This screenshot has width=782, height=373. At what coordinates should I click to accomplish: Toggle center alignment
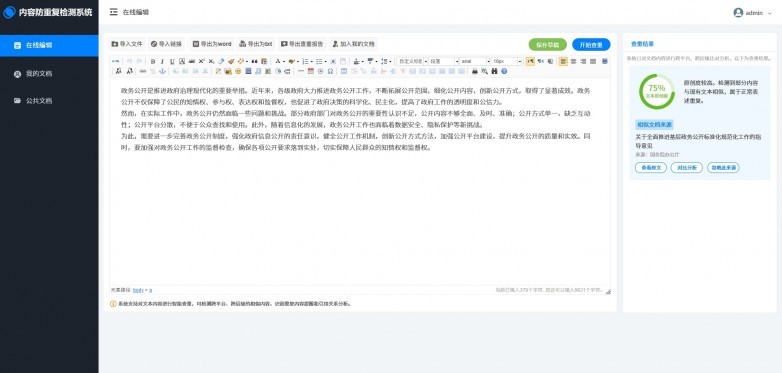[x=574, y=61]
